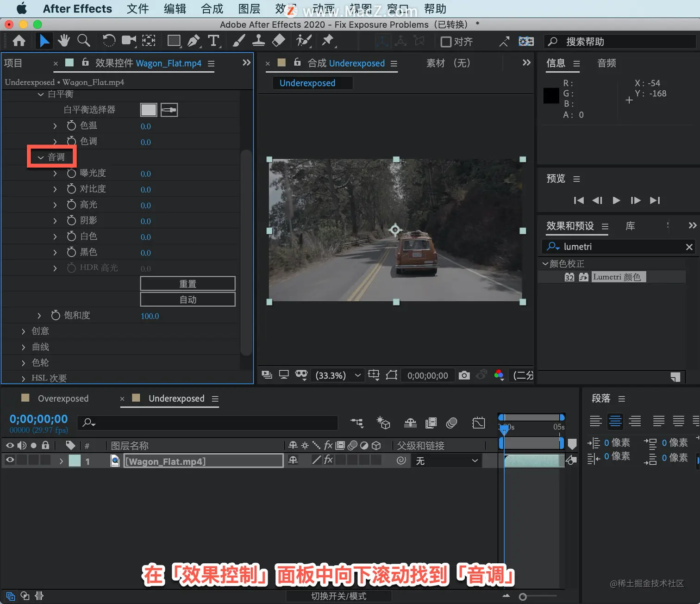Open the color channel display icon
Screen dimensions: 700x604
(499, 375)
